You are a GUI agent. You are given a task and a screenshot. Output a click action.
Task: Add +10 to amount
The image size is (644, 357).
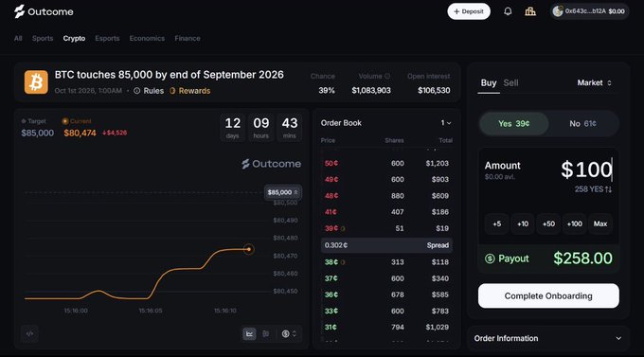(523, 223)
